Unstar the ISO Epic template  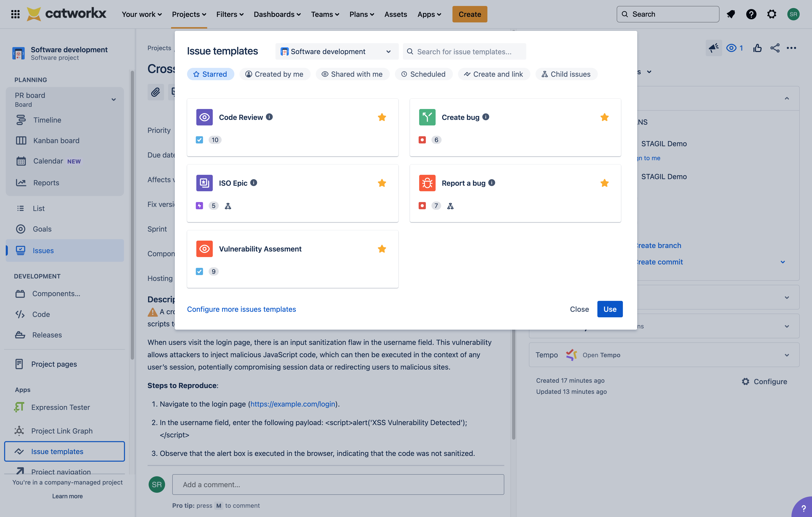point(382,183)
